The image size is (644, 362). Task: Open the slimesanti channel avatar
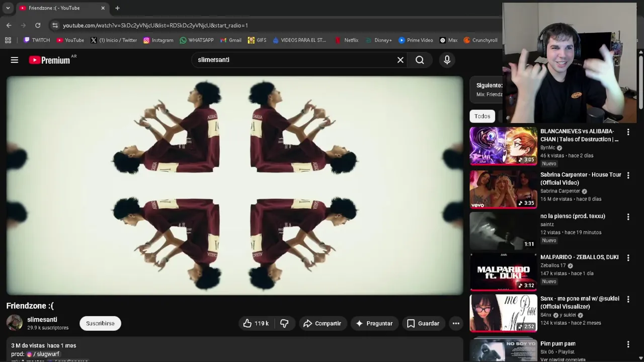[15, 323]
